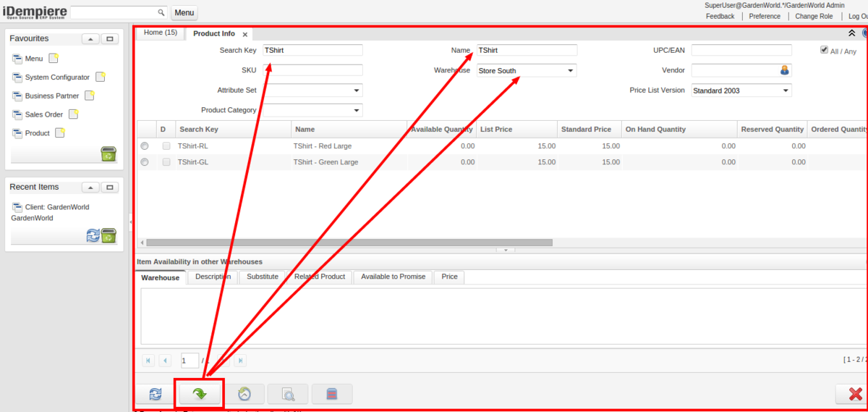
Task: Open the Available to Promise tab
Action: click(x=393, y=277)
